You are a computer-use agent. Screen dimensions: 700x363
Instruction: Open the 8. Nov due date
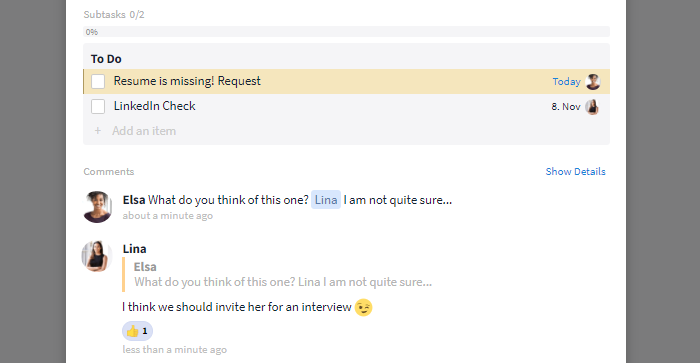coord(566,107)
